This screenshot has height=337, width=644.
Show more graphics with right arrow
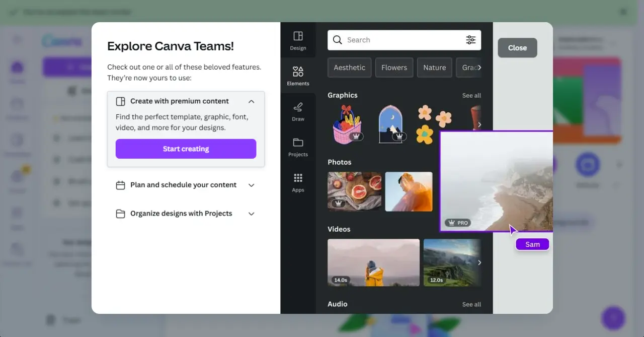click(x=479, y=124)
